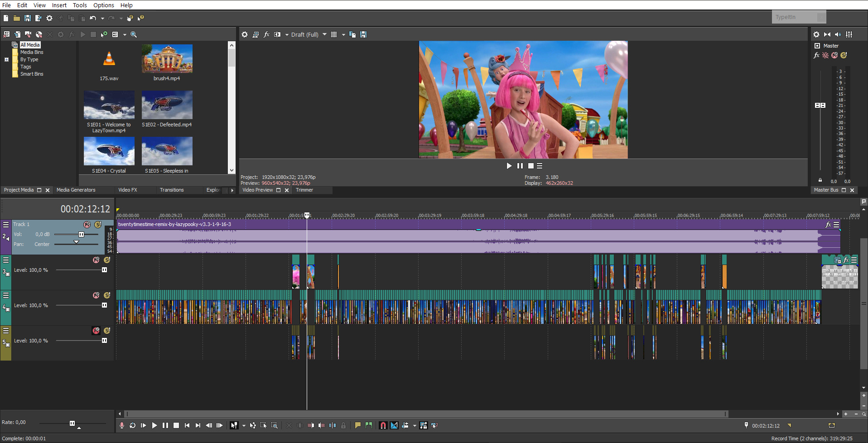Go to Start of the timeline
Screen dimensions: 868x443
(x=187, y=425)
